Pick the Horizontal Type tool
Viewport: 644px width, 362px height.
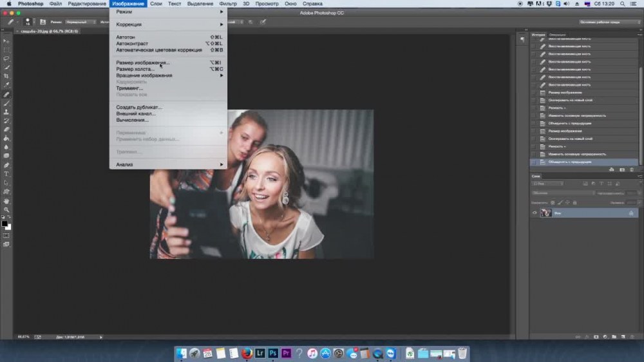6,174
